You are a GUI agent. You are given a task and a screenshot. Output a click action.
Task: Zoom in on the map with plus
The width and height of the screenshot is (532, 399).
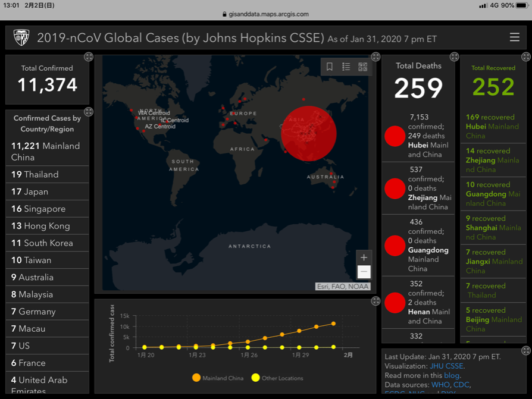(x=364, y=257)
